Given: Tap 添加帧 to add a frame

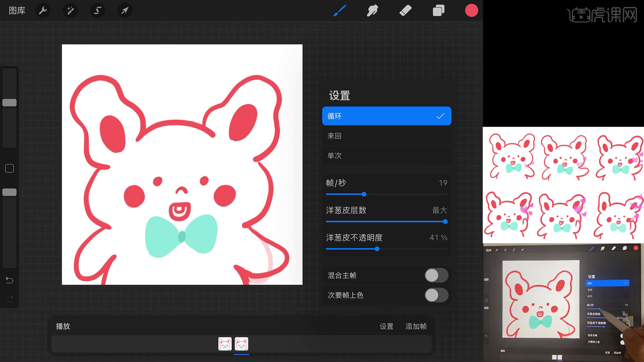Looking at the screenshot, I should (x=416, y=326).
